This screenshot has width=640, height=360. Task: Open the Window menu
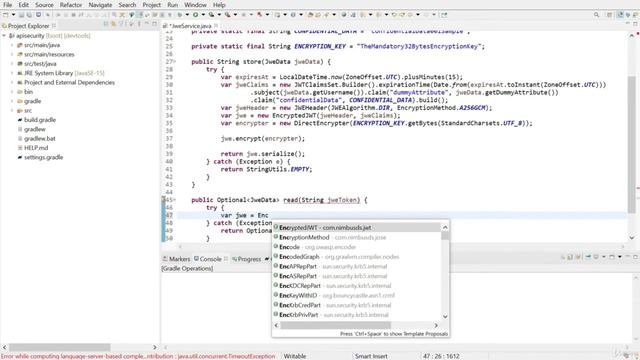(195, 5)
